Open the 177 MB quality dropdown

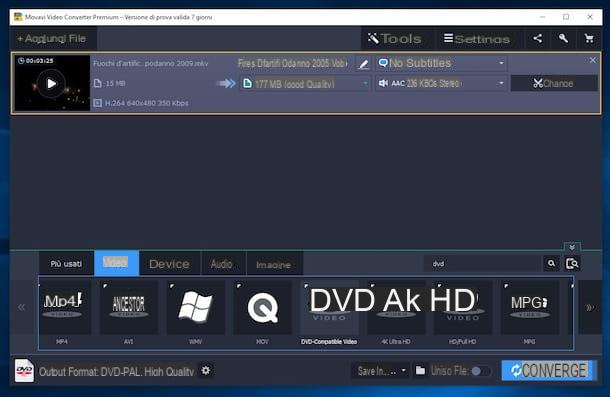305,83
